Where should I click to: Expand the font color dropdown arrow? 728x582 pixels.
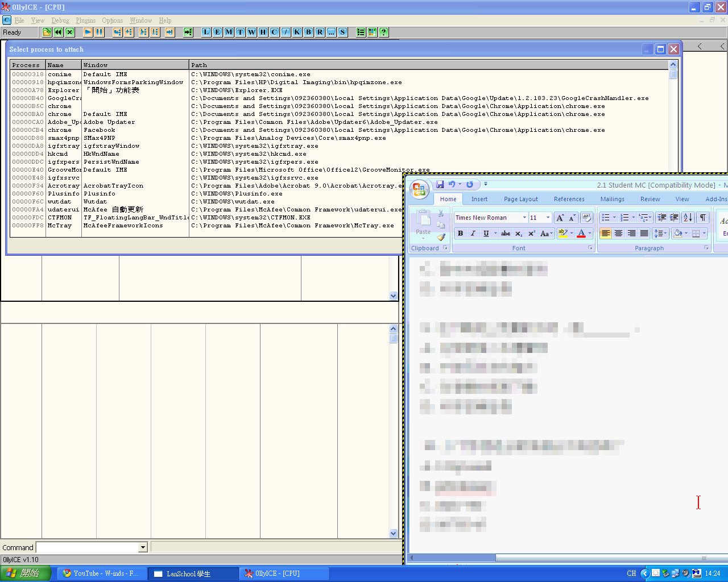pos(590,234)
